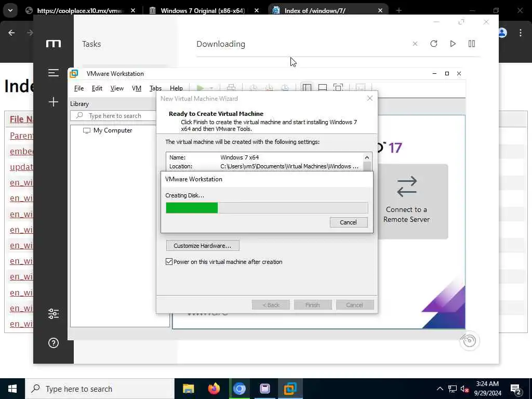Click the manage snapshots toolbar icon
This screenshot has width=532, height=399.
tap(285, 88)
